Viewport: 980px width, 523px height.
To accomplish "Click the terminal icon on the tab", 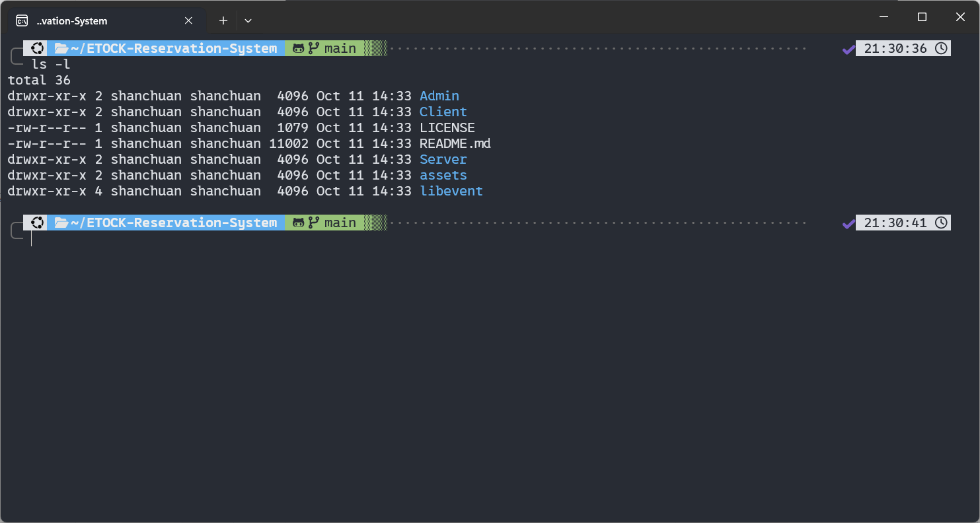I will (x=22, y=20).
